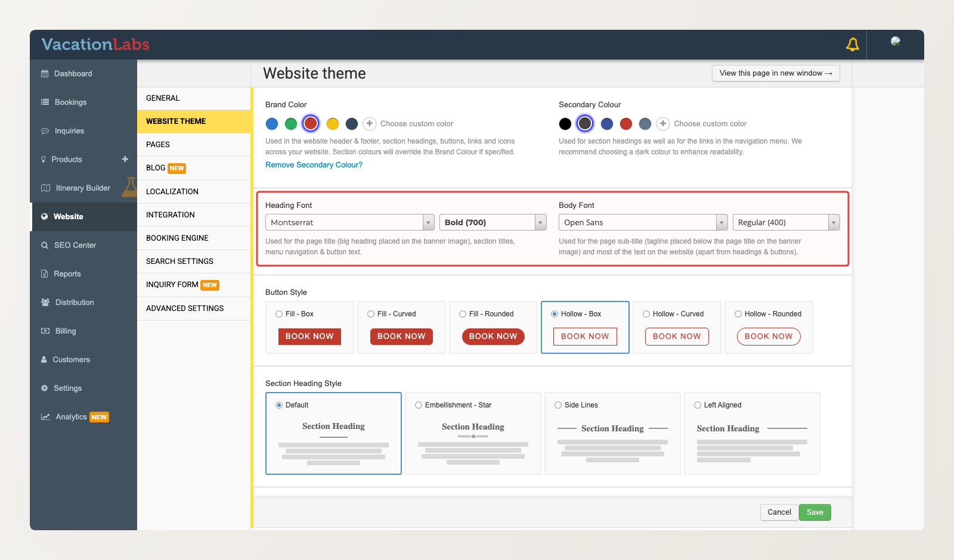Open the BLOG settings tab
The image size is (954, 560).
point(194,168)
